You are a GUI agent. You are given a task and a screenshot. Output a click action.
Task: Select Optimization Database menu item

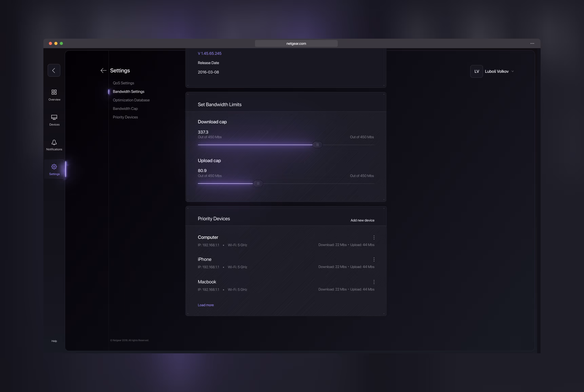[x=131, y=100]
